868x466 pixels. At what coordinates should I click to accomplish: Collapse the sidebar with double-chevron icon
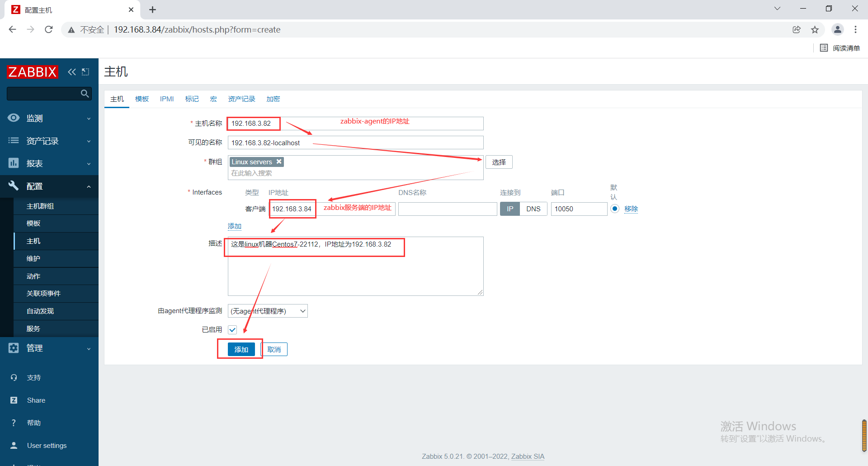tap(72, 72)
